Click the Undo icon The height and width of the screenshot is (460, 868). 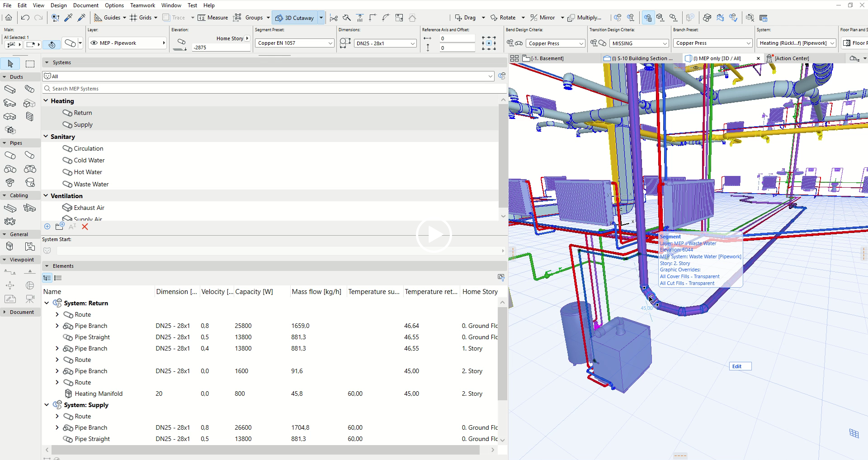pos(25,18)
